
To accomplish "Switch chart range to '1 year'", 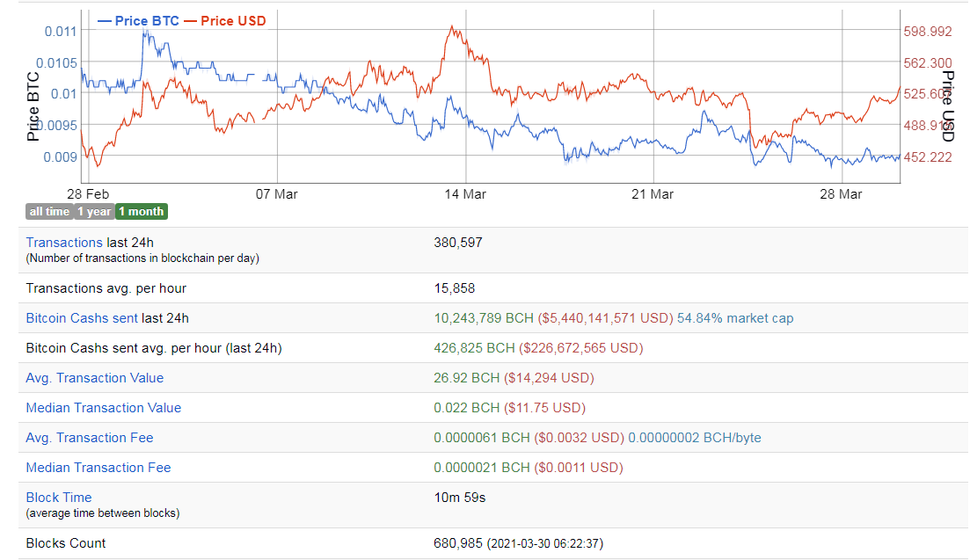I will pyautogui.click(x=94, y=211).
